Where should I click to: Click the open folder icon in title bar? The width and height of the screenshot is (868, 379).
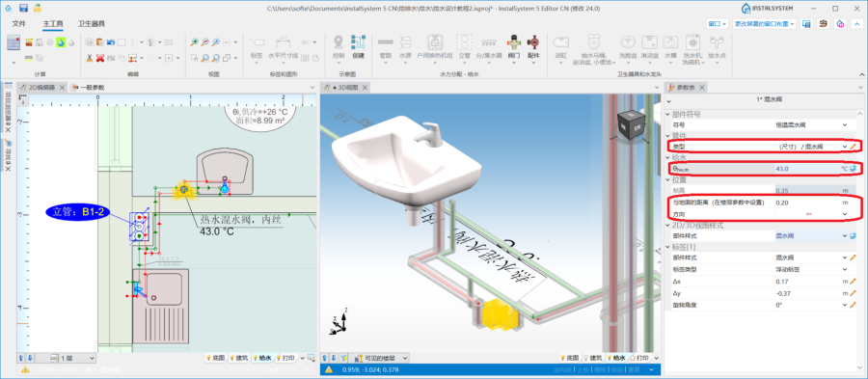click(37, 9)
